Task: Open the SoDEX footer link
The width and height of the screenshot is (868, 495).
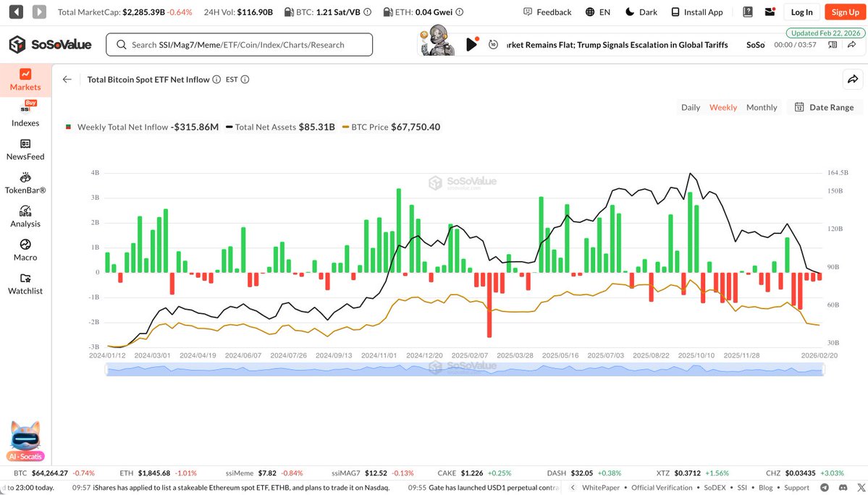Action: click(715, 487)
